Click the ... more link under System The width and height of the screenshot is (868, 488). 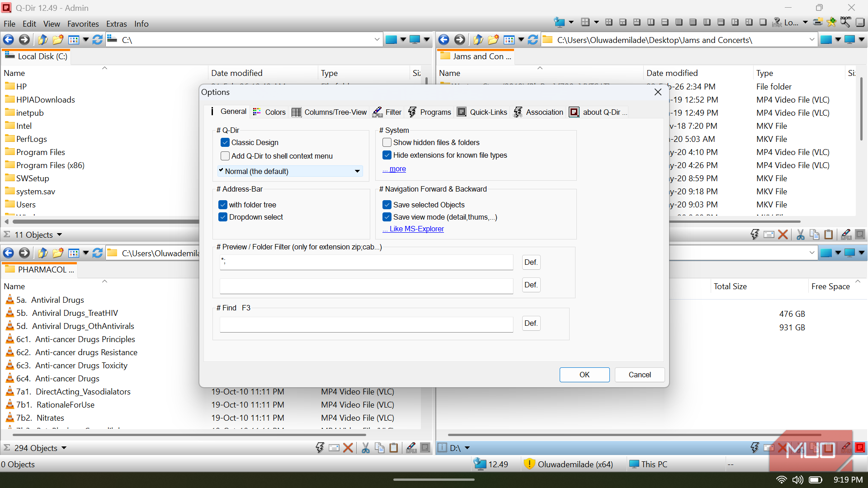394,169
